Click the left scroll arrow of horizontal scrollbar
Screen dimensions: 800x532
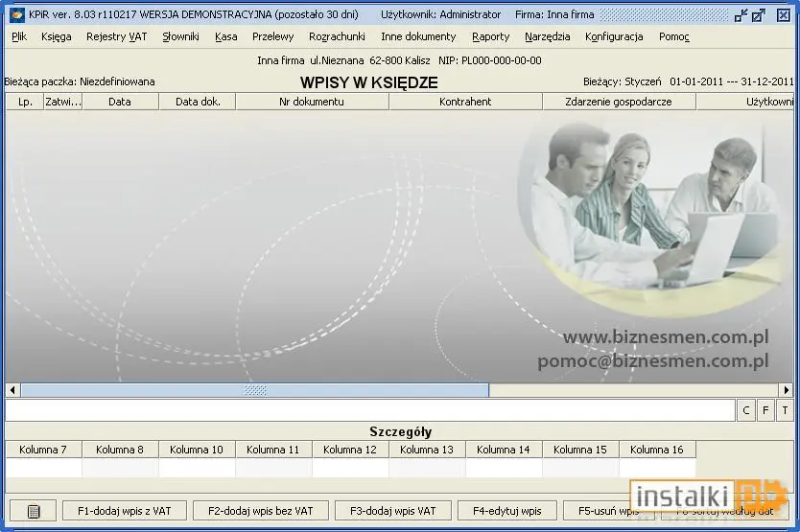tap(12, 390)
